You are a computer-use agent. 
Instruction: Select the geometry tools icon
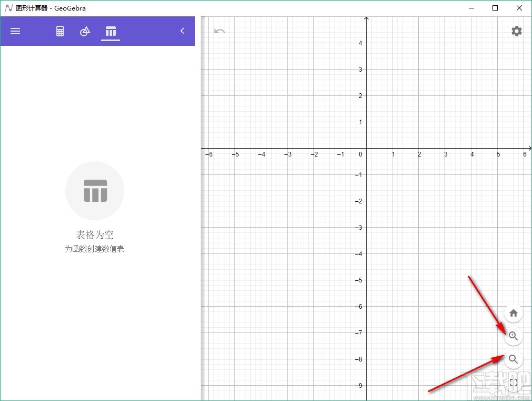(85, 31)
